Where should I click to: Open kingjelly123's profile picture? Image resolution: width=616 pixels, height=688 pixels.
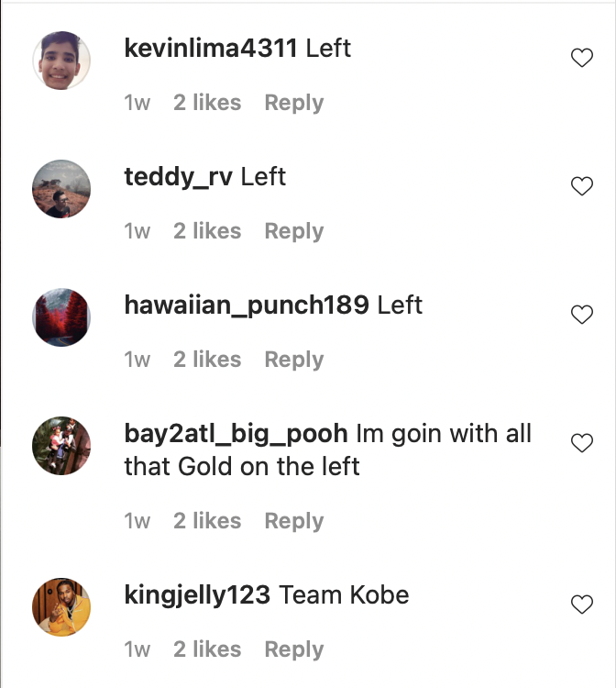coord(61,607)
